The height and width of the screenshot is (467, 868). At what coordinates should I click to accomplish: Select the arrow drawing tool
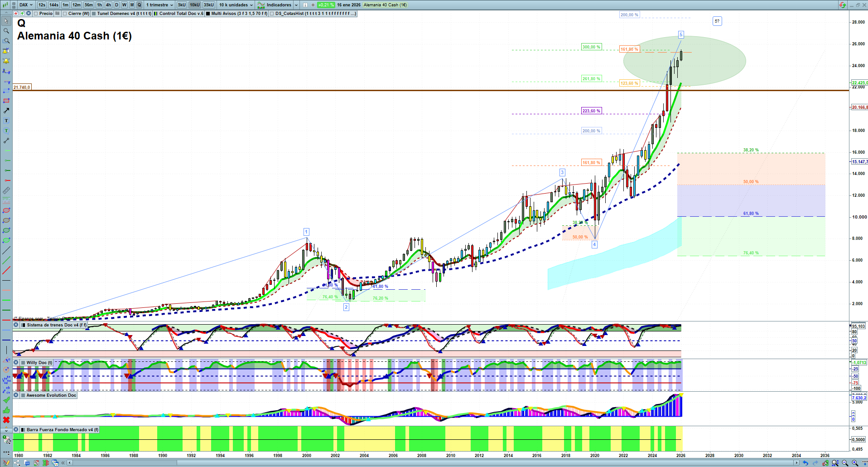click(6, 111)
